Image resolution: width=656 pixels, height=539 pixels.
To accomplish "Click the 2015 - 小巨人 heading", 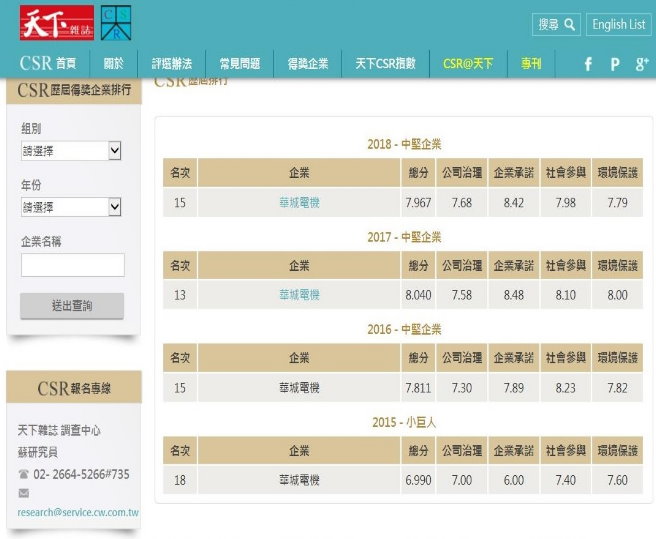I will [404, 422].
